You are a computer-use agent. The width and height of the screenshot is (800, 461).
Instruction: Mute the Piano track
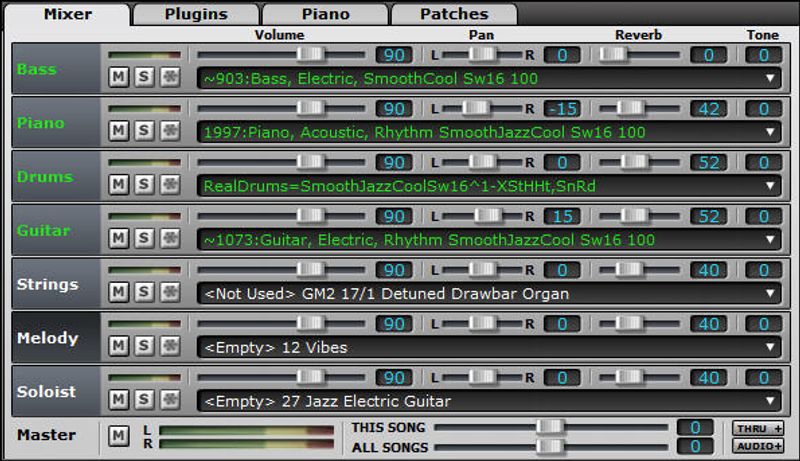(x=118, y=131)
